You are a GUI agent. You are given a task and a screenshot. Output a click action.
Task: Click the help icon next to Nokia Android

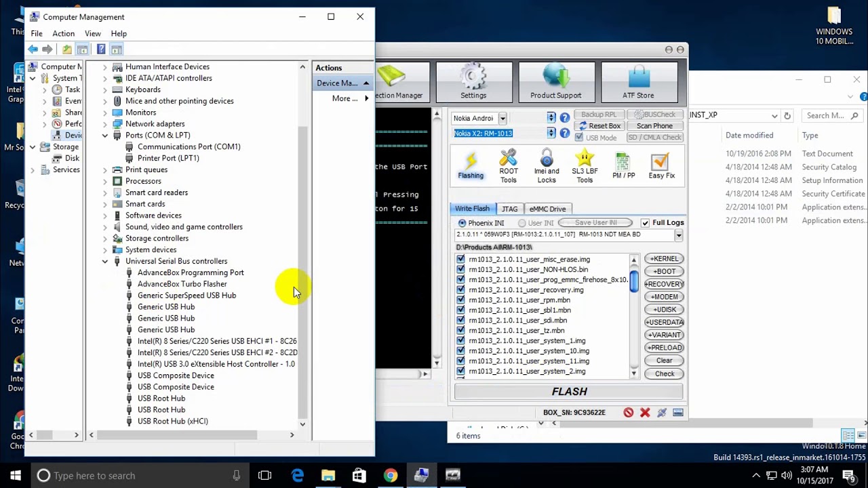coord(564,118)
